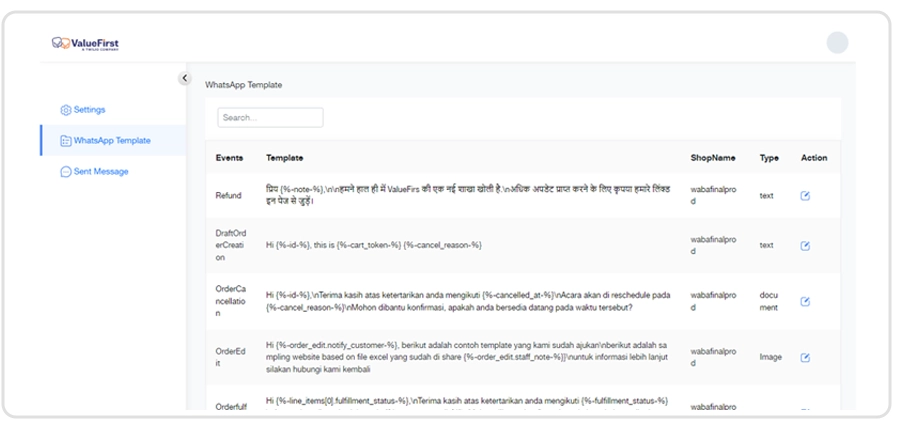Select WhatsApp Template in the sidebar menu
This screenshot has width=900, height=427.
(112, 141)
